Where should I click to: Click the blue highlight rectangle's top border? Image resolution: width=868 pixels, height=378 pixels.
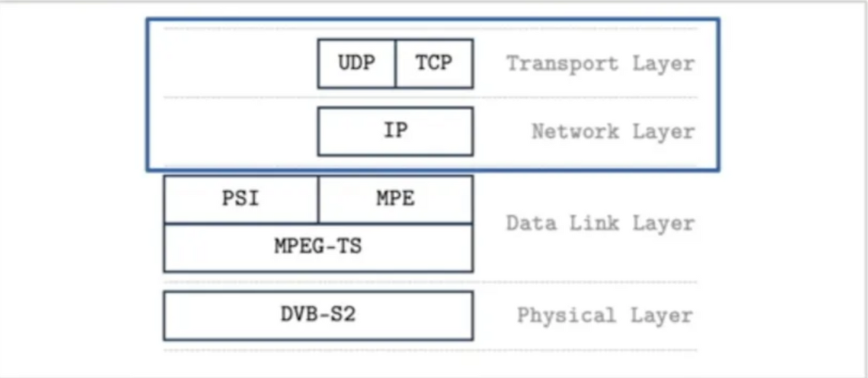[433, 19]
